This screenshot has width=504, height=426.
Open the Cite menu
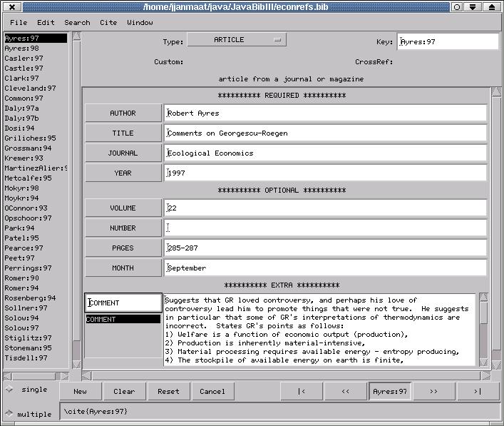pos(108,22)
